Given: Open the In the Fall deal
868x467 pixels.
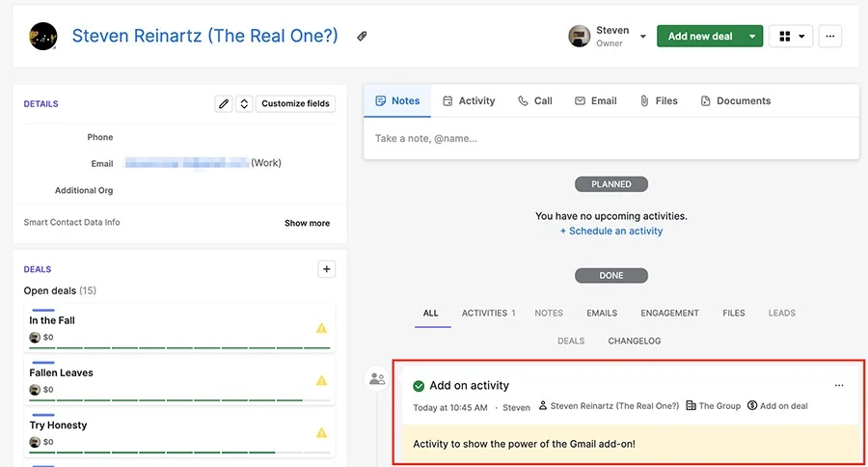Looking at the screenshot, I should pos(52,320).
